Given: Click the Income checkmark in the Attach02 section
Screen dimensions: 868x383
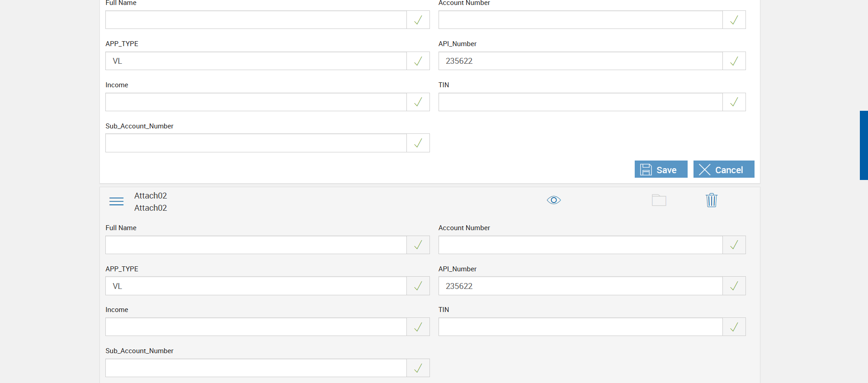Looking at the screenshot, I should point(418,327).
